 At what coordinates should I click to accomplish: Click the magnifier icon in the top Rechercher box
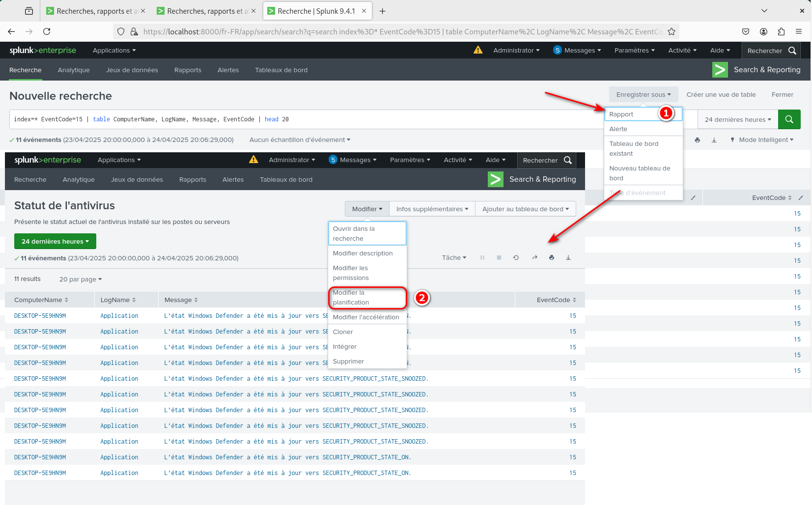pyautogui.click(x=792, y=50)
